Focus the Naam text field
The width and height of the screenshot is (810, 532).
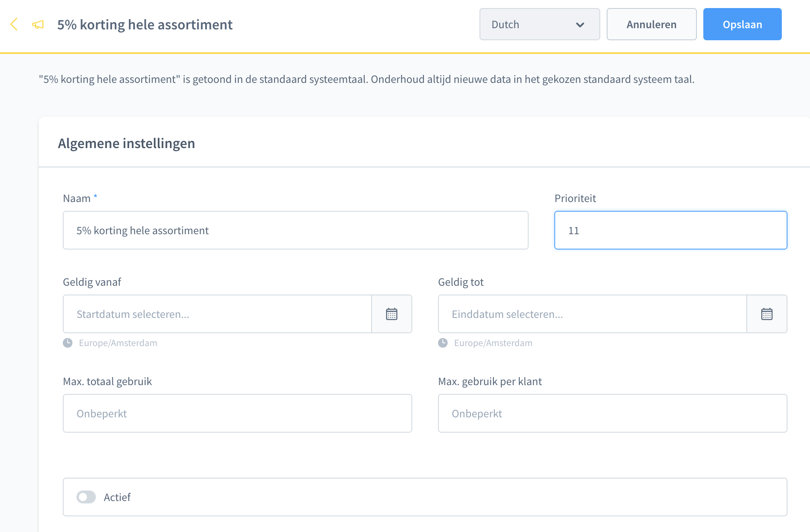click(295, 230)
